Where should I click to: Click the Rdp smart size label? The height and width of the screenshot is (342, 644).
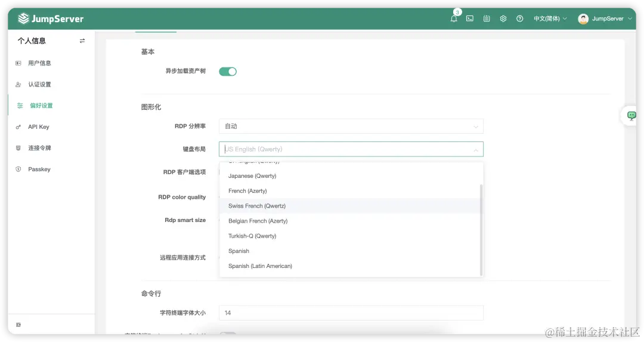(x=185, y=220)
